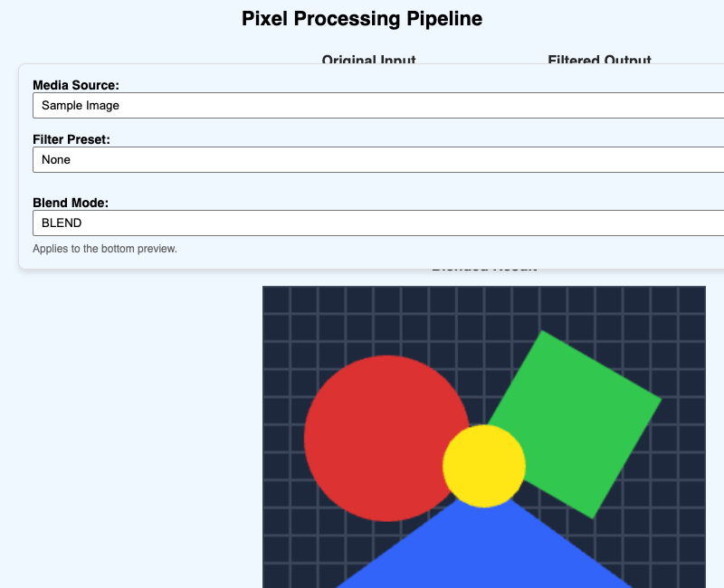Click the Blend Mode label
The height and width of the screenshot is (588, 724).
pos(71,203)
